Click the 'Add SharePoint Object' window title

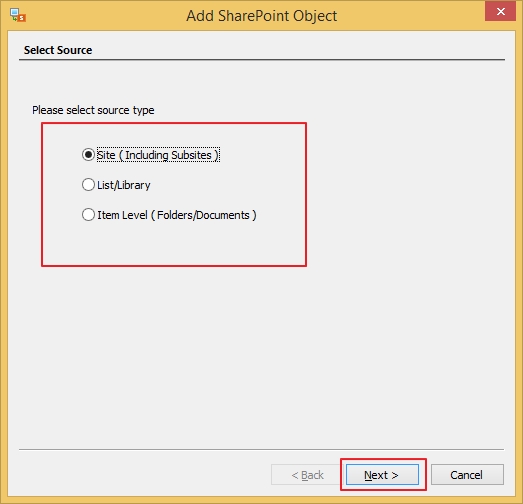coord(262,16)
